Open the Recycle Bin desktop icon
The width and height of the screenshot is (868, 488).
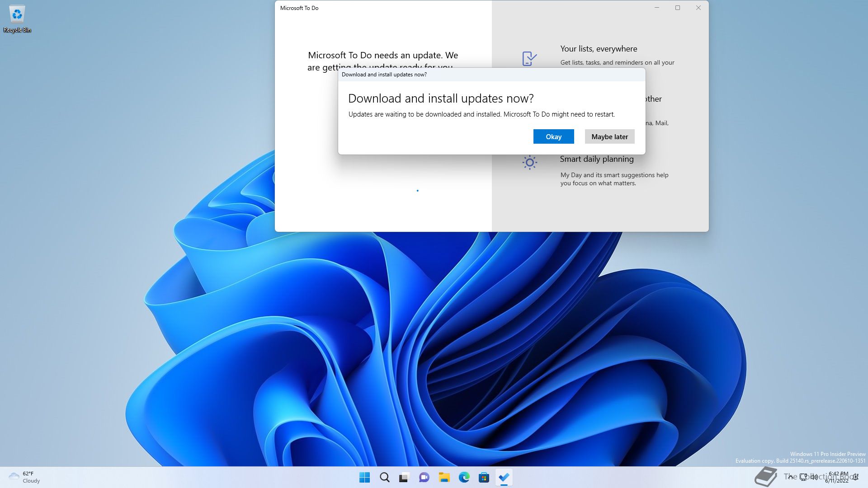click(17, 19)
